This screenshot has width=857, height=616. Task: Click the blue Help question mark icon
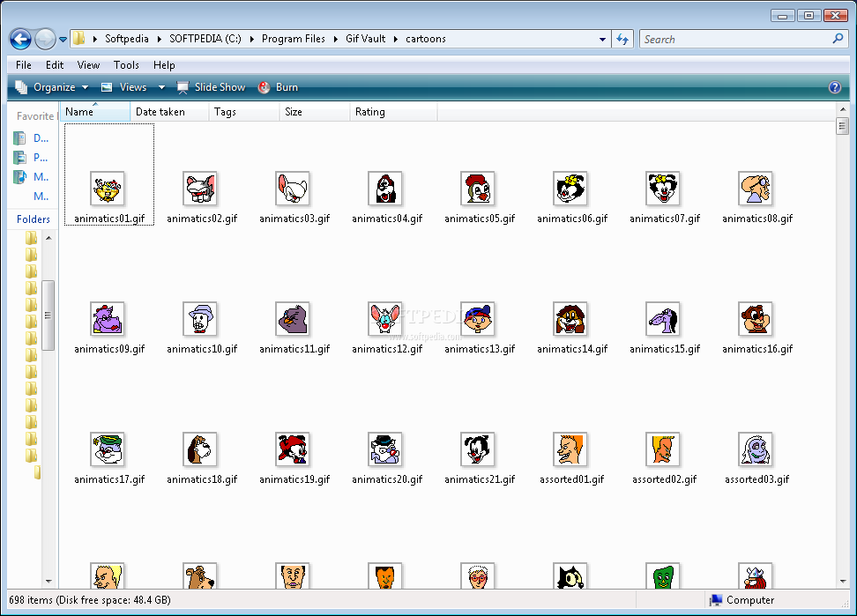tap(835, 87)
